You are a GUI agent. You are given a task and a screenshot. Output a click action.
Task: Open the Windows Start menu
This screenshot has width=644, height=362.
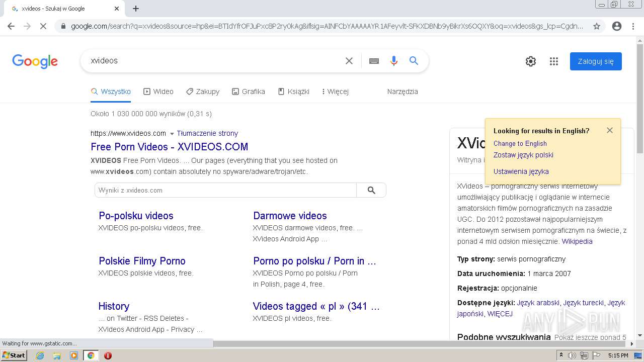coord(14,355)
